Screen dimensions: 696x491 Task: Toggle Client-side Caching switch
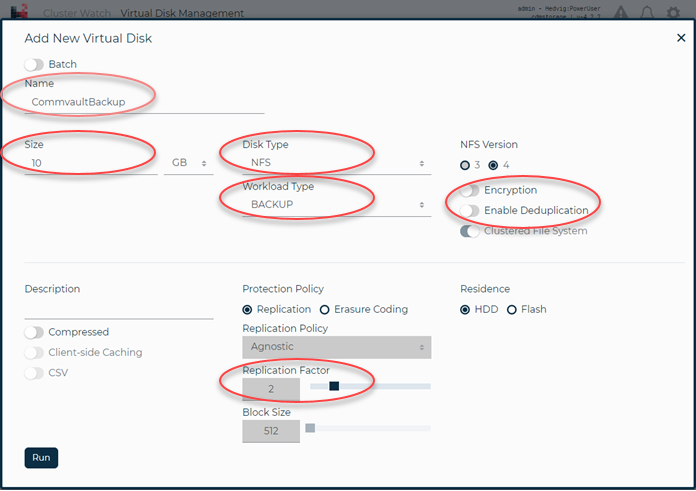(x=34, y=353)
